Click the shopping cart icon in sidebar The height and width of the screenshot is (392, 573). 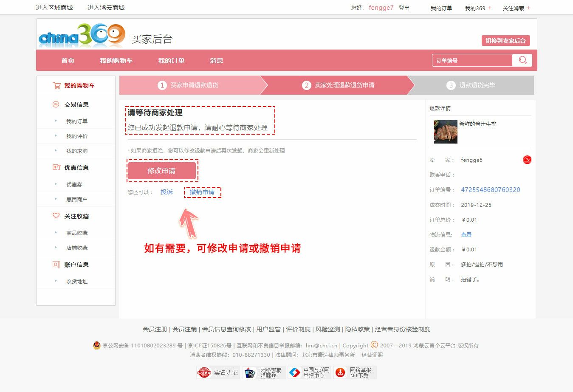[x=56, y=85]
